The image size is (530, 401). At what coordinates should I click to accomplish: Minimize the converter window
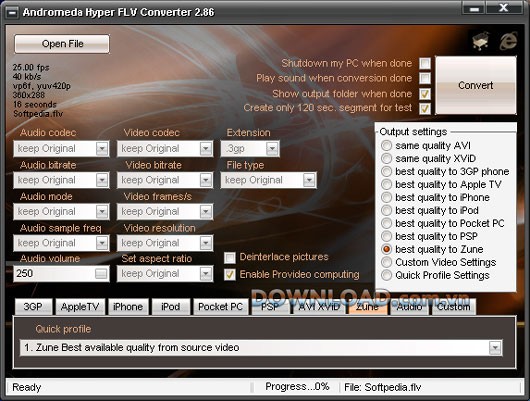pyautogui.click(x=474, y=8)
